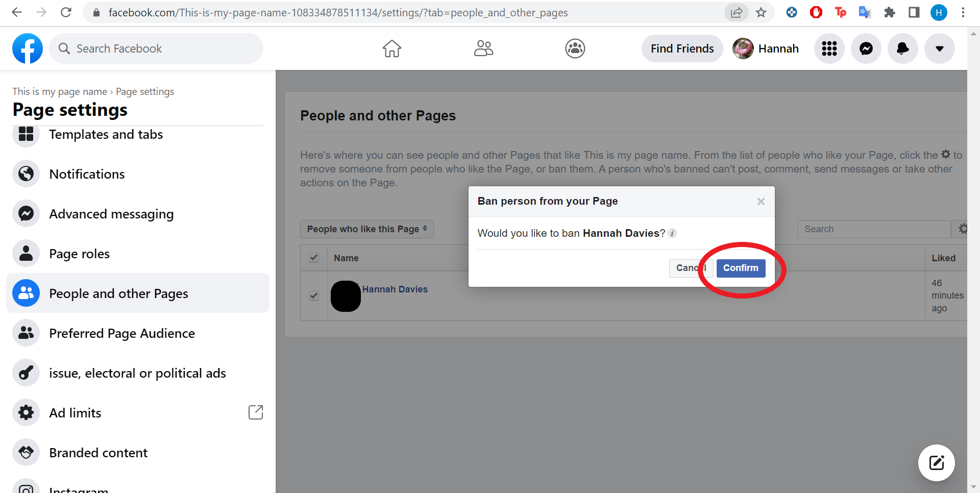Open Advanced messaging settings
Image resolution: width=980 pixels, height=493 pixels.
(x=138, y=214)
